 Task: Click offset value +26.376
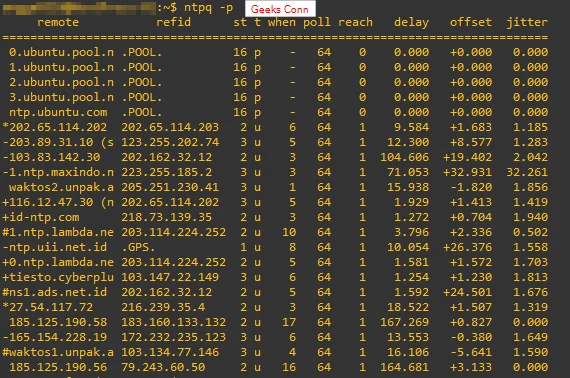467,247
